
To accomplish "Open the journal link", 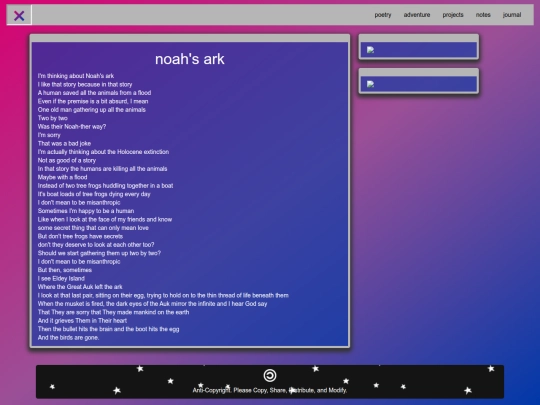I will (x=512, y=15).
